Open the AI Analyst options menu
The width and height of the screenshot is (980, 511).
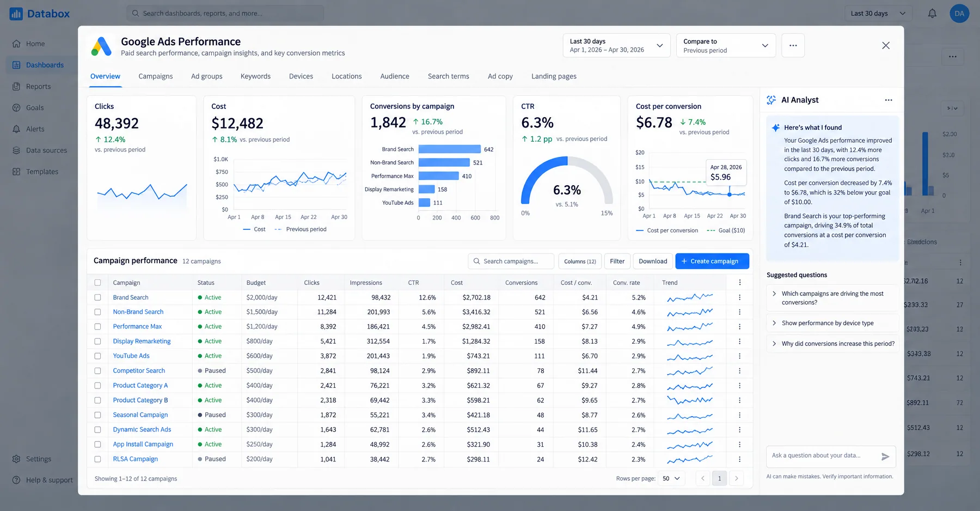889,100
